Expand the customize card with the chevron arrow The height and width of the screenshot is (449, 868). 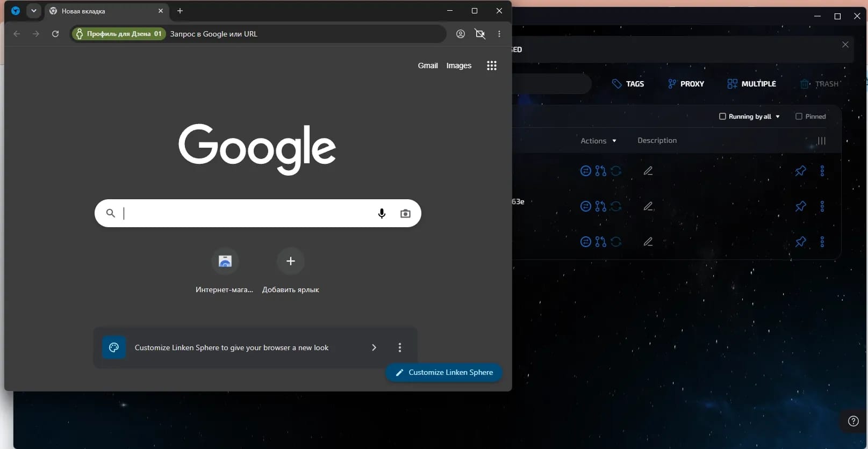pos(374,347)
